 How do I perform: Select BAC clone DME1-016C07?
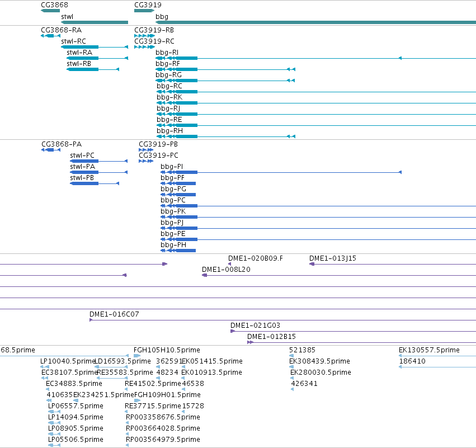[x=114, y=314]
